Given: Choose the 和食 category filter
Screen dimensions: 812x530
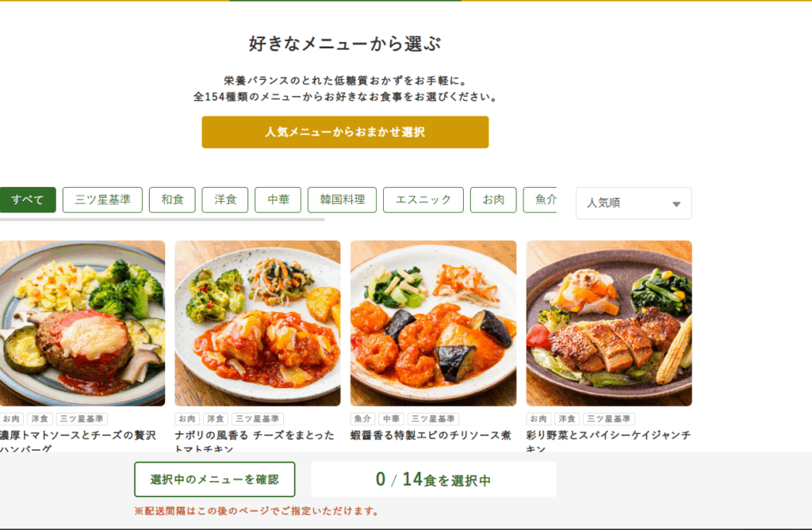Looking at the screenshot, I should pos(172,200).
